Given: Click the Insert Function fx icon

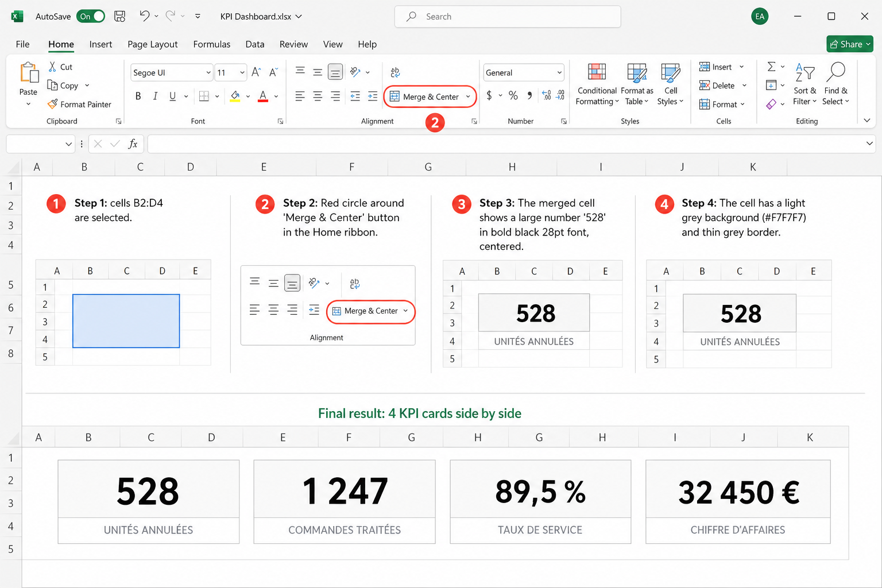Looking at the screenshot, I should [133, 144].
